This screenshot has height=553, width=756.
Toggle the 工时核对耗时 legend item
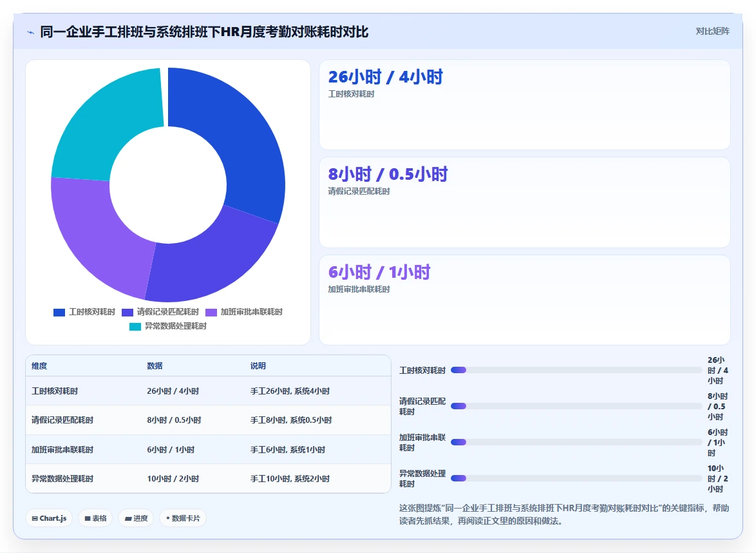click(x=84, y=312)
